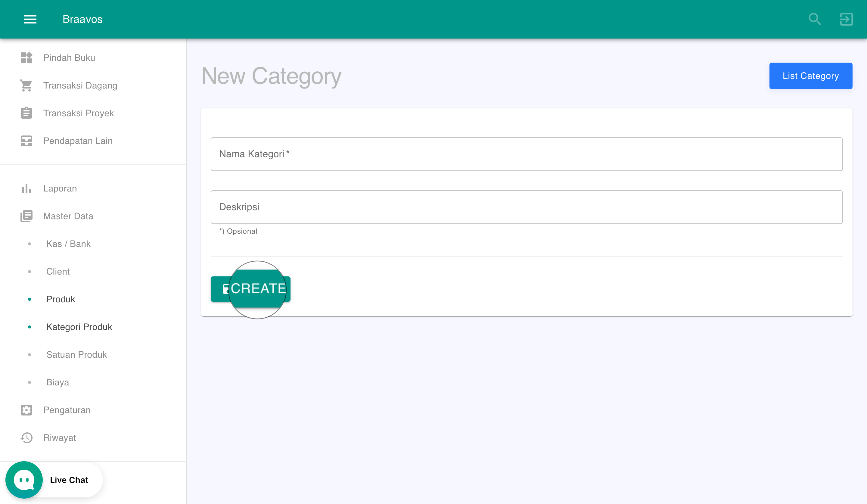Viewport: 867px width, 504px height.
Task: Click the Transaksi Dagang cart icon
Action: tap(26, 85)
